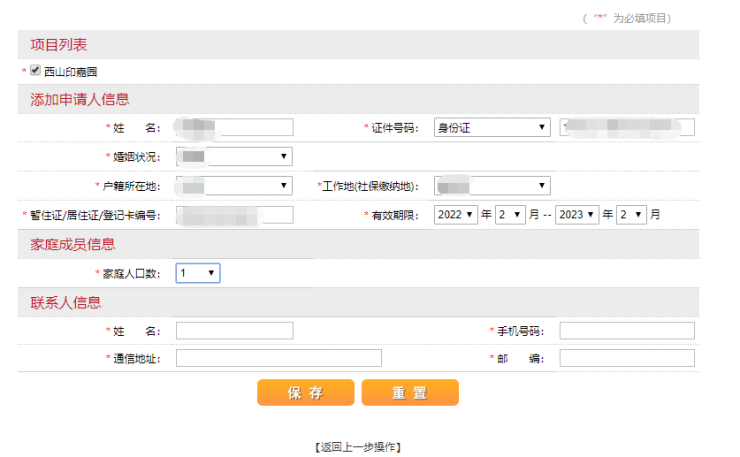Expand the 婚姻状况 dropdown
This screenshot has height=457, width=740.
click(234, 156)
